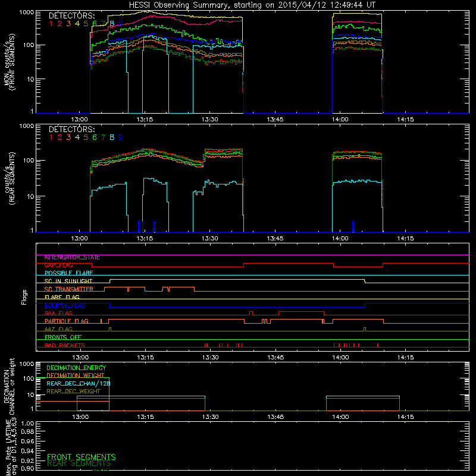
Task: Select detector 2 in the rear segments legend
Action: 60,137
